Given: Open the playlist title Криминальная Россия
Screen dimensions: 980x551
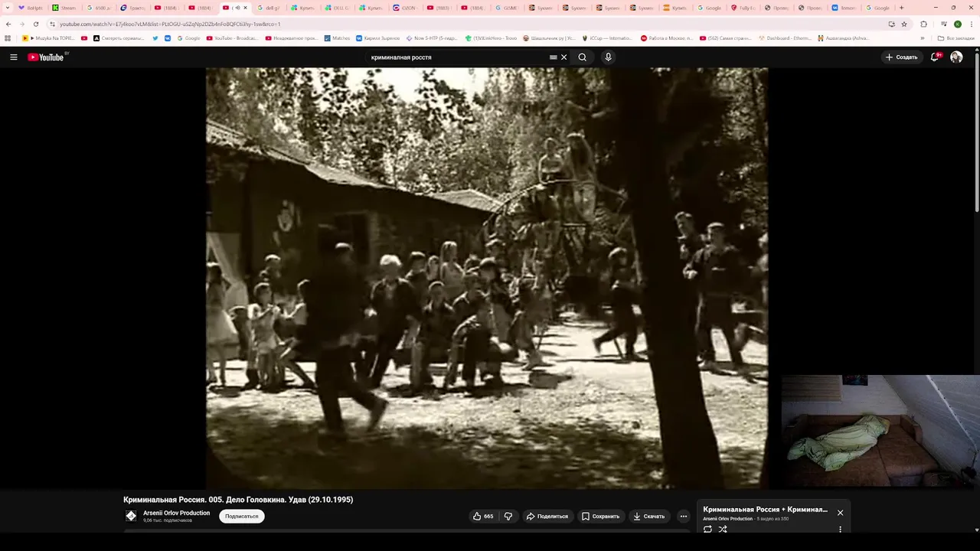Looking at the screenshot, I should (x=766, y=509).
